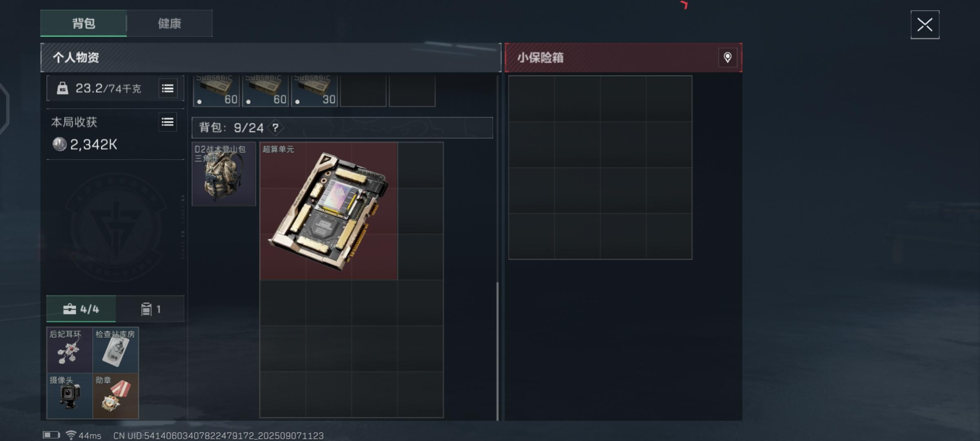Select the keycard holder tab showing 1

pyautogui.click(x=150, y=309)
